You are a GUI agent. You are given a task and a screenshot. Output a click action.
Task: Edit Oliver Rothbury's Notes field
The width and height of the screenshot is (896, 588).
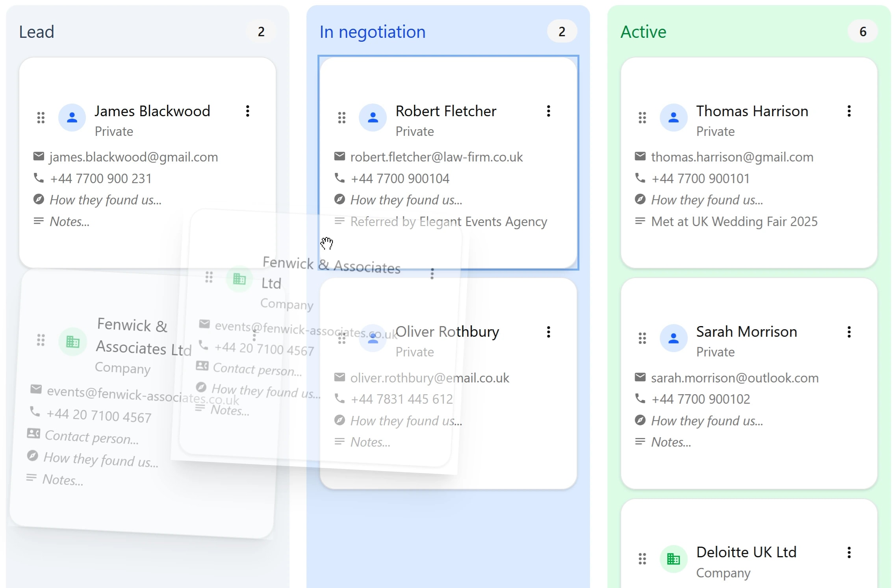point(370,442)
